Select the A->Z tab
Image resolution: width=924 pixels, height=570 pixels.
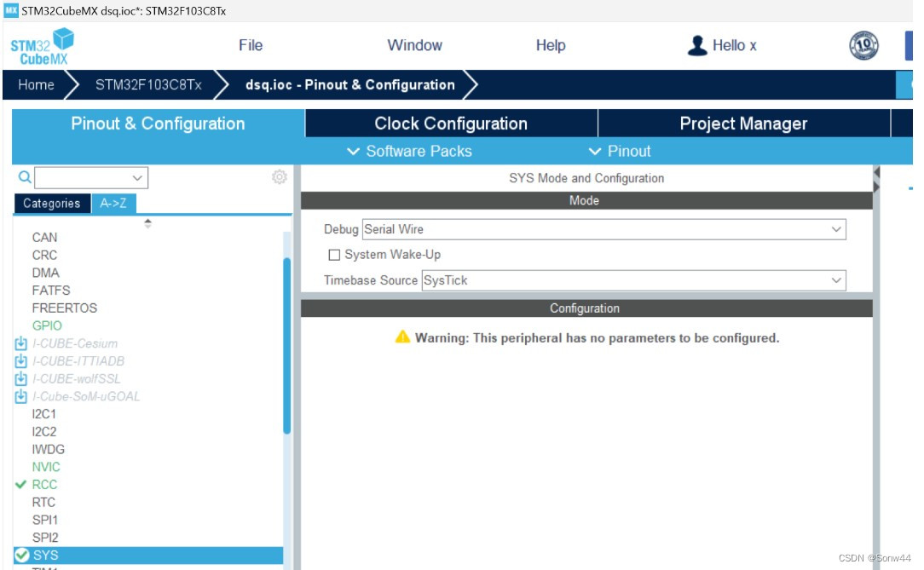tap(113, 203)
